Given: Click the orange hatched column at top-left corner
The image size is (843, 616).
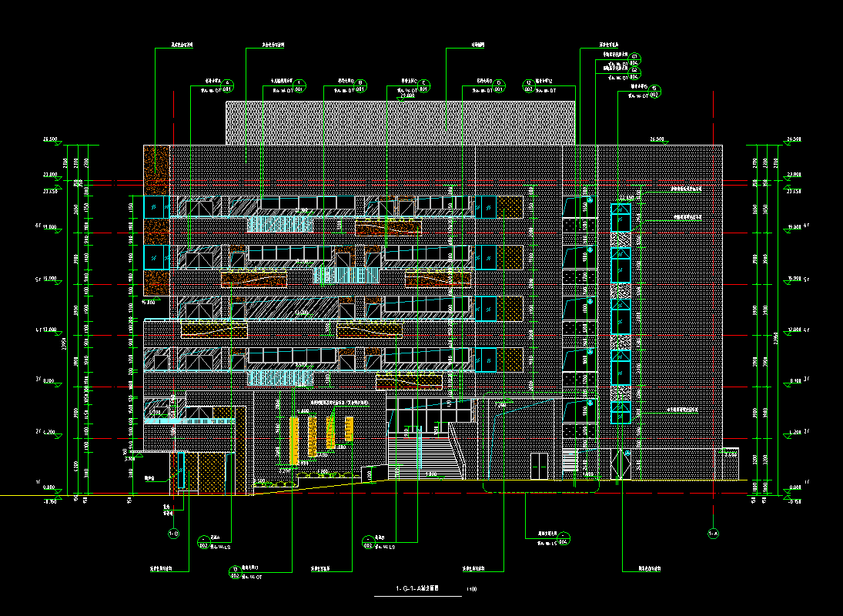Looking at the screenshot, I should click(x=156, y=169).
